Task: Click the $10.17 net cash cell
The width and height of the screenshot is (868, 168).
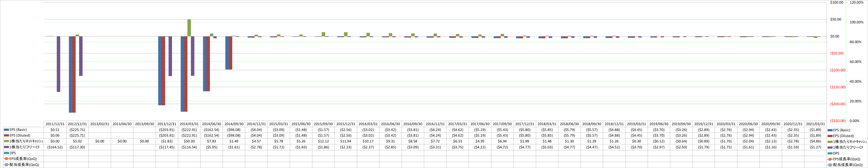Action: point(368,141)
